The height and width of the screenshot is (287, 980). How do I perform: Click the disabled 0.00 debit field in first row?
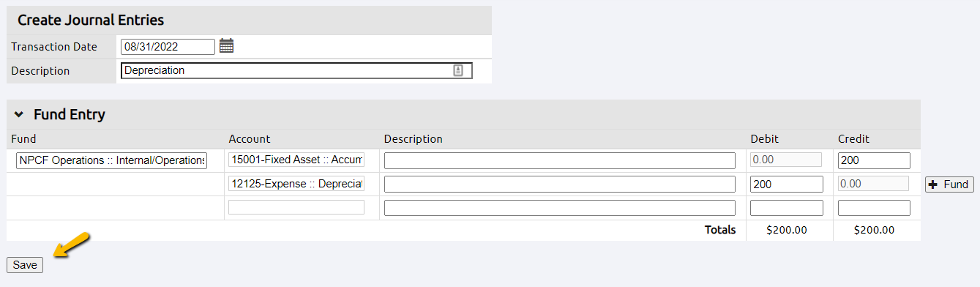click(x=786, y=160)
